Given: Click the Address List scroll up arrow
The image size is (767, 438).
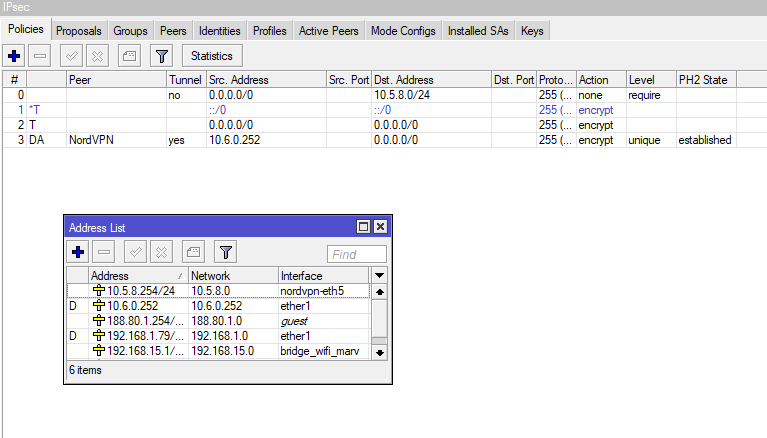Looking at the screenshot, I should (x=380, y=292).
